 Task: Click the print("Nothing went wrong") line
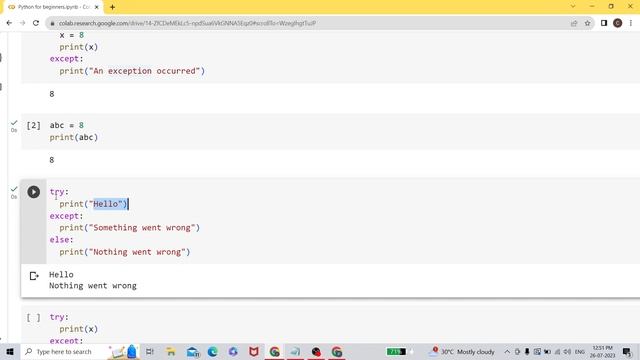[x=125, y=252]
